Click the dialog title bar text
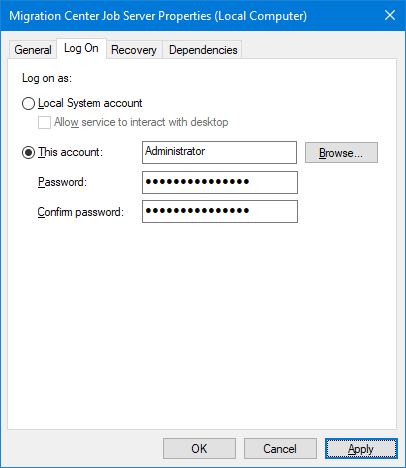Screen dimensions: 406x468 coord(158,16)
